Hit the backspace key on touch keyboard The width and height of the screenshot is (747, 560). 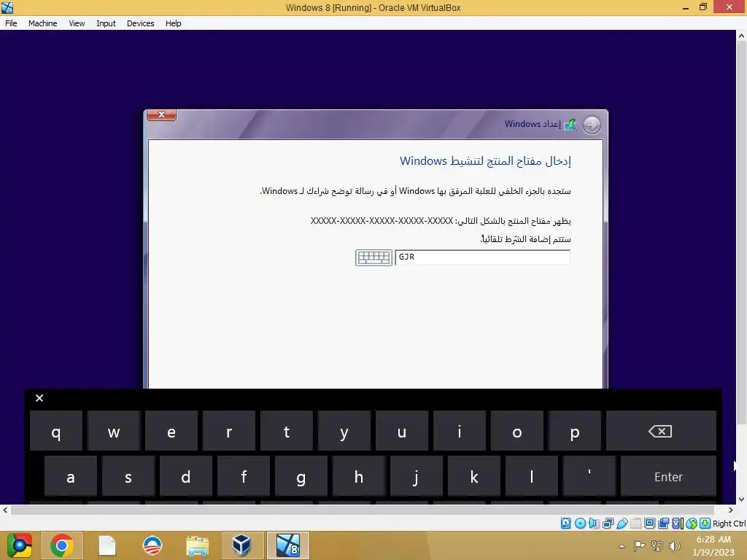(x=661, y=431)
